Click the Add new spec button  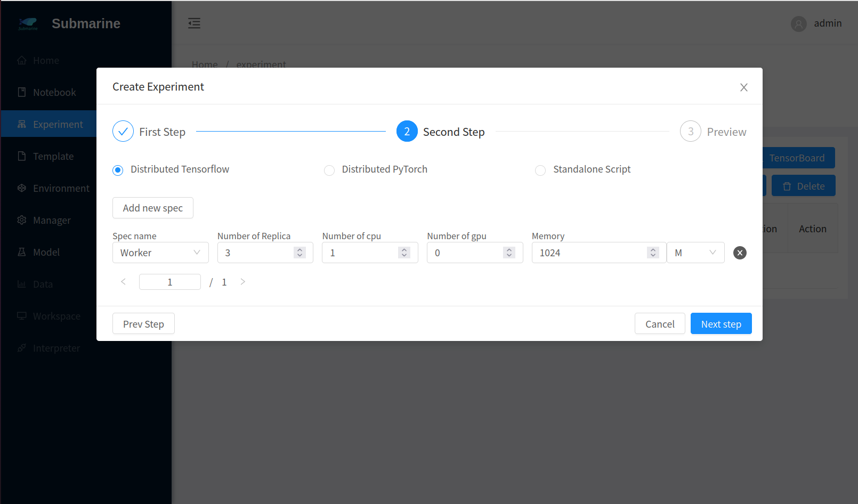(152, 208)
